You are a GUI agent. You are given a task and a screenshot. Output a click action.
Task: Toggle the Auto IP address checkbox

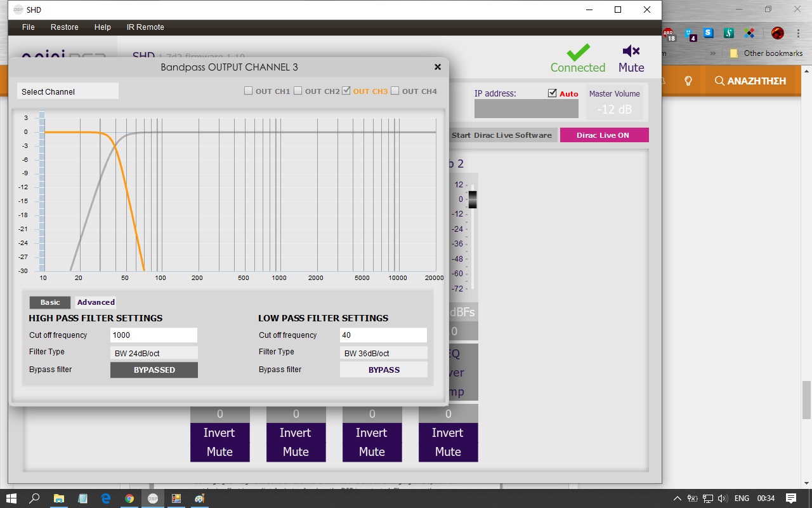coord(552,93)
